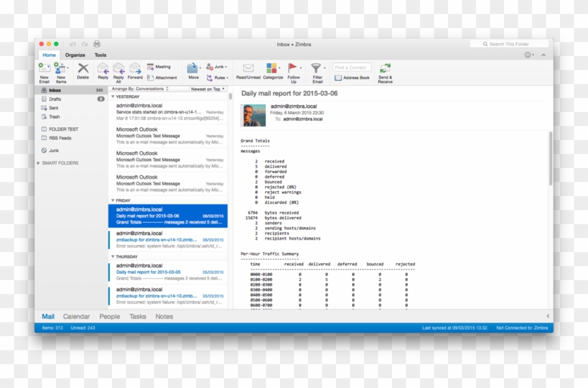The height and width of the screenshot is (388, 588).
Task: Open the Service stats started message
Action: point(169,112)
